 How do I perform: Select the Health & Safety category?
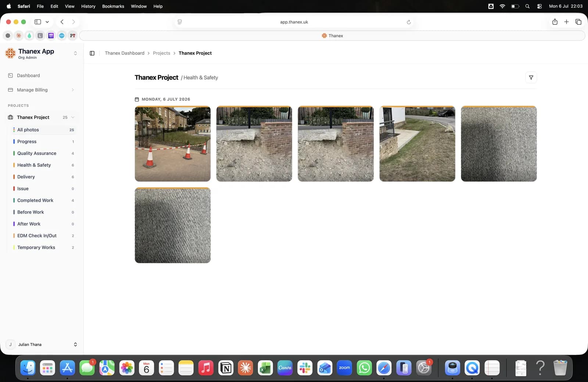point(43,165)
